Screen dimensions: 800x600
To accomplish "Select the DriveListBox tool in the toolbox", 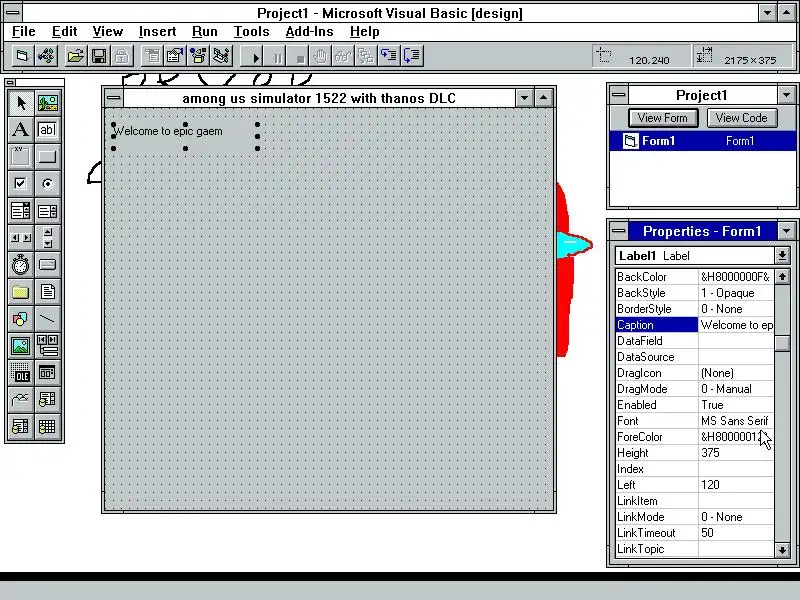I will [x=47, y=265].
